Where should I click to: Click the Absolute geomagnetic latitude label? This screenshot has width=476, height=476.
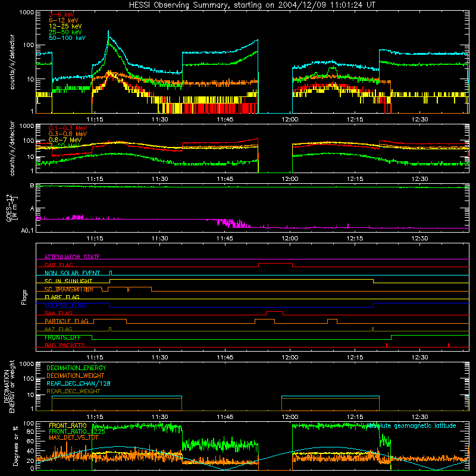point(411,425)
